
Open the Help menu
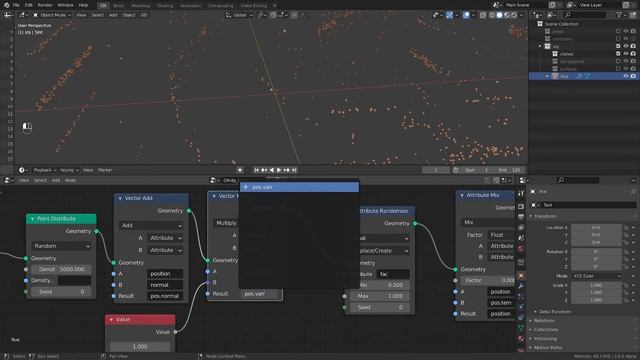coord(83,5)
